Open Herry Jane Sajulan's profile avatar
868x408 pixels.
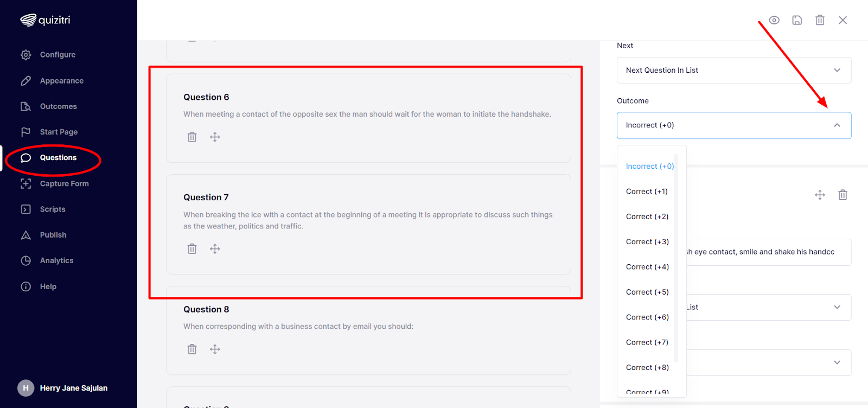click(x=25, y=388)
